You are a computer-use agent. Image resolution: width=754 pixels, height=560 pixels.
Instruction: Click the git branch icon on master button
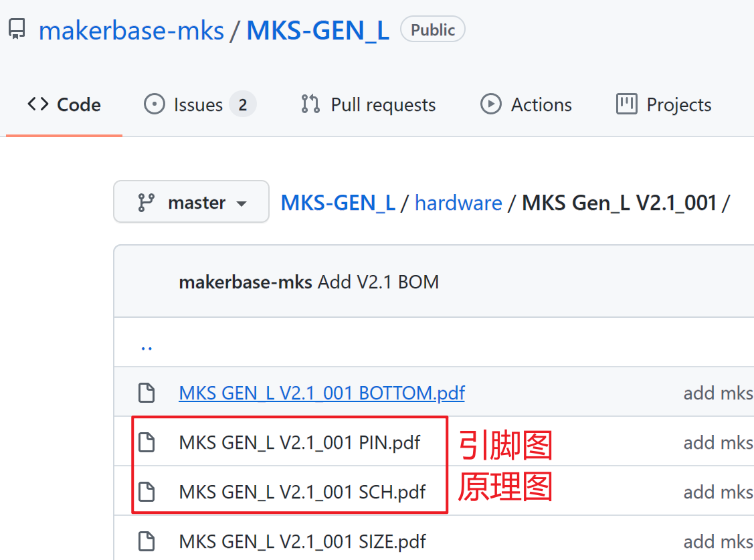[x=146, y=202]
